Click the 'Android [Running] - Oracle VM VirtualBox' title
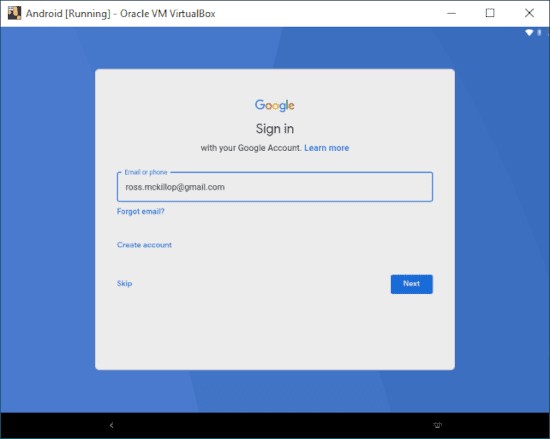 tap(120, 14)
